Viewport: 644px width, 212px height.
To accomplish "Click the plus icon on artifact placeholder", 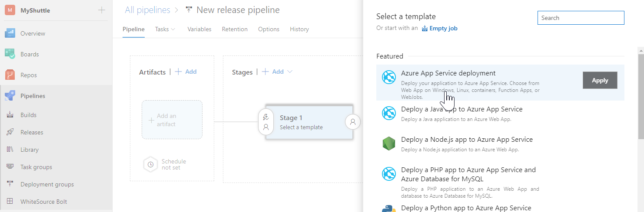I will (151, 120).
